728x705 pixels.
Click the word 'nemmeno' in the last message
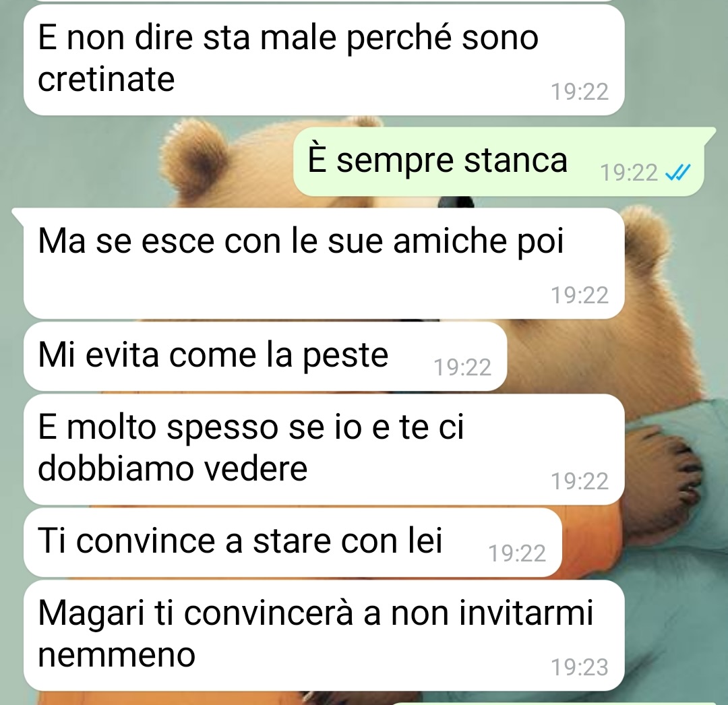tap(117, 655)
